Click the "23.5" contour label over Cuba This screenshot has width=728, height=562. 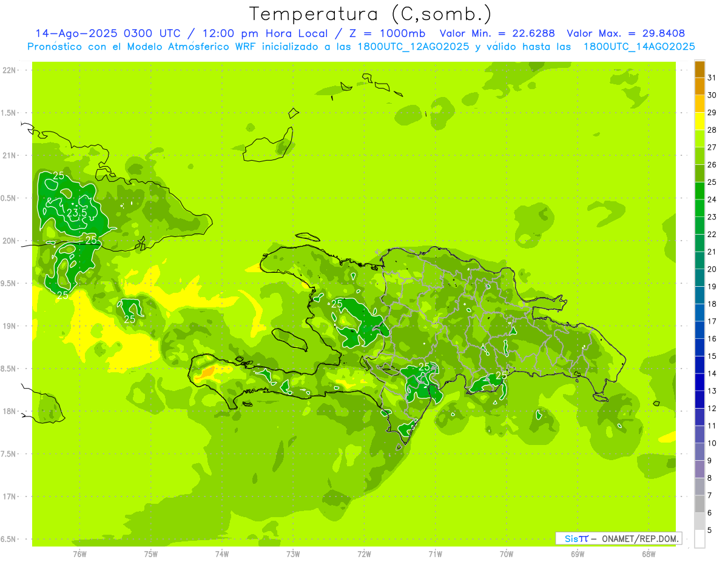[x=77, y=213]
